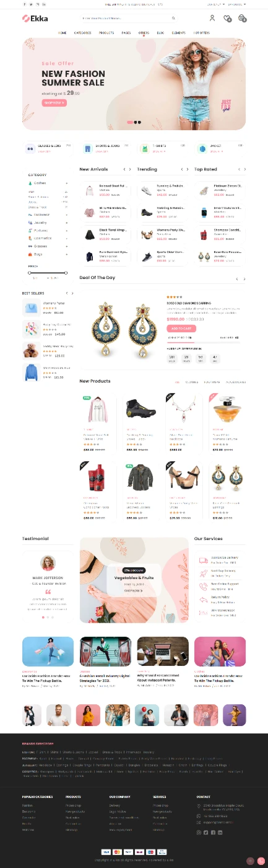This screenshot has height=868, width=268.
Task: Open the wishlist heart icon
Action: 227,19
